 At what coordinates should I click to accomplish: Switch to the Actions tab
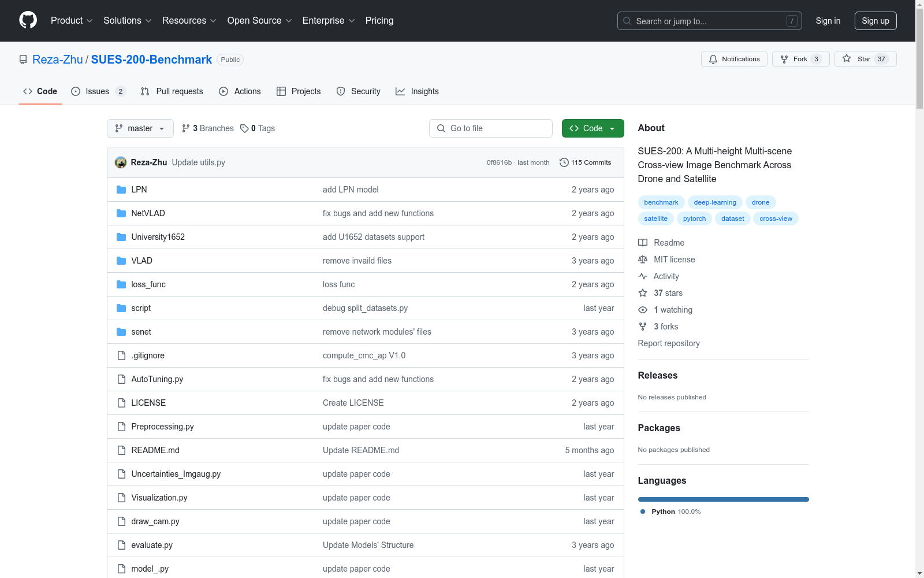tap(240, 91)
